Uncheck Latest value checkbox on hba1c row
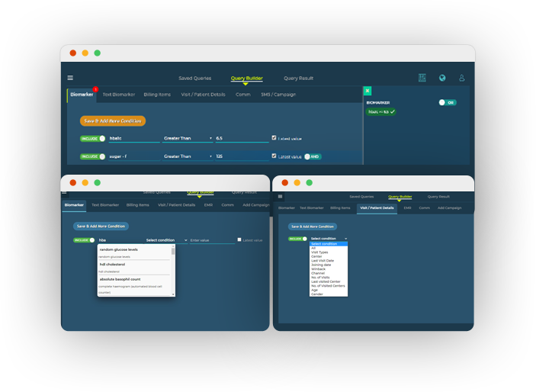Screen dimensions: 536x392 (x=274, y=138)
